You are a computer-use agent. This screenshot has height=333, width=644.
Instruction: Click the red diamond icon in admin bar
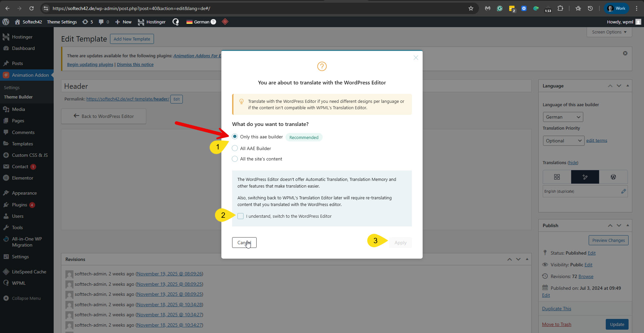pos(225,22)
